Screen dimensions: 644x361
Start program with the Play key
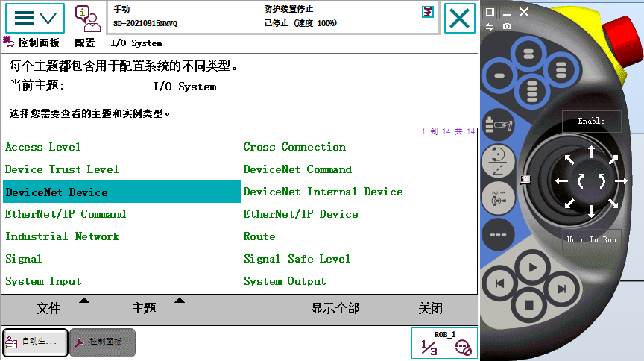pos(532,268)
